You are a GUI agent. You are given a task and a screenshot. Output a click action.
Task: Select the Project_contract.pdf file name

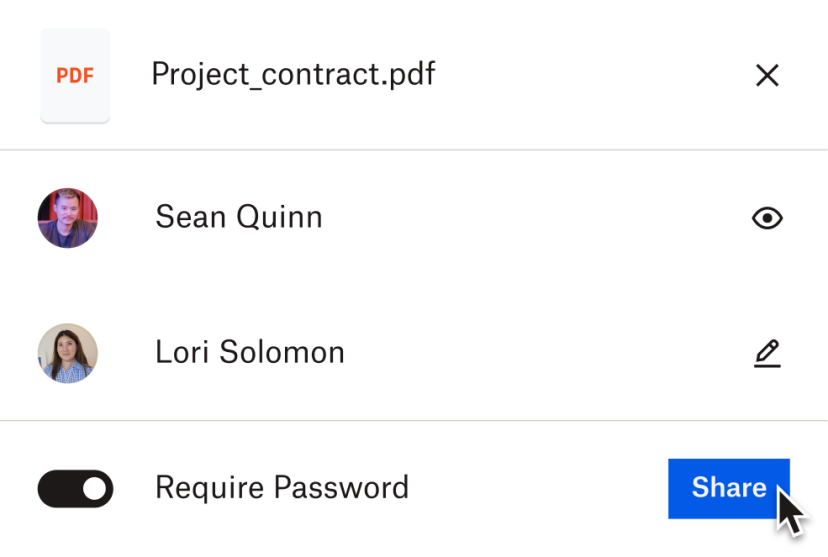click(293, 75)
